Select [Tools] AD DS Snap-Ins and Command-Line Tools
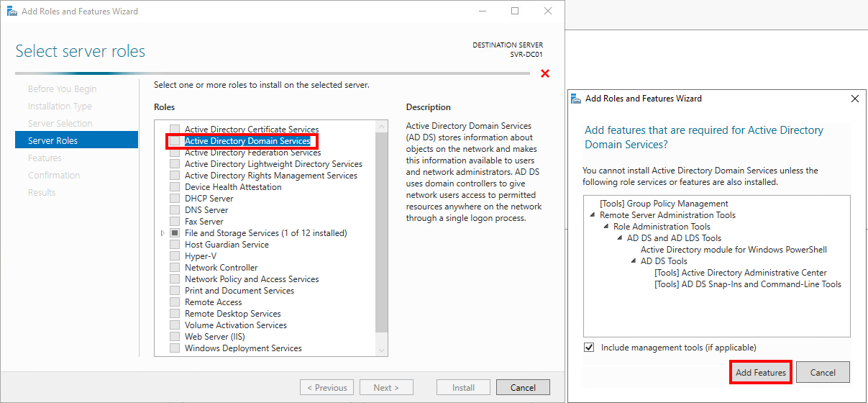 pos(748,284)
